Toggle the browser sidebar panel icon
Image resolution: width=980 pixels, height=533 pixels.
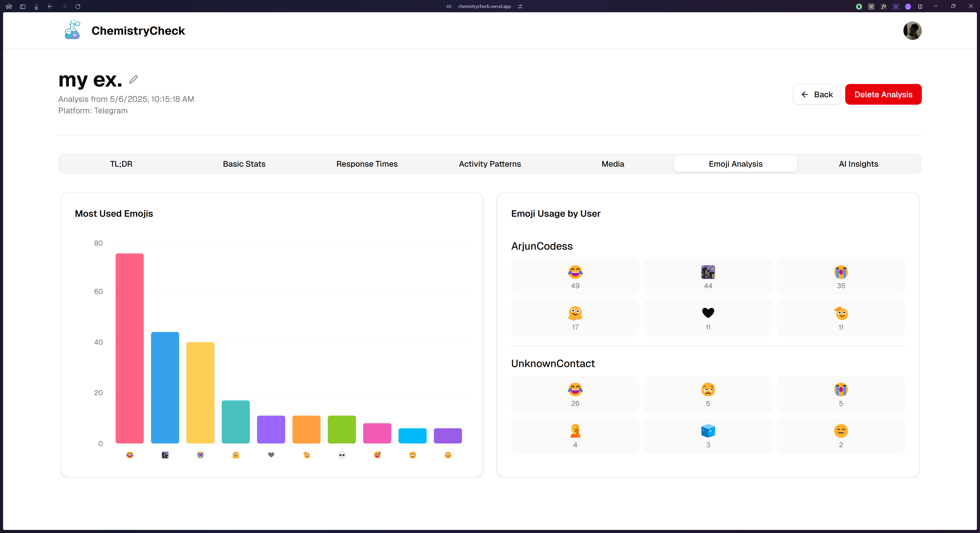click(x=23, y=6)
